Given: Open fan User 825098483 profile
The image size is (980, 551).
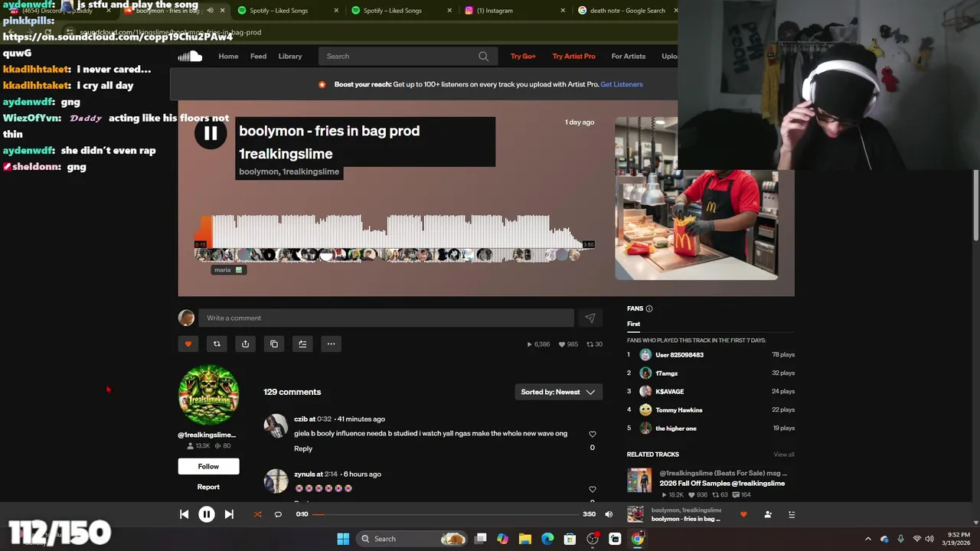Looking at the screenshot, I should [679, 355].
